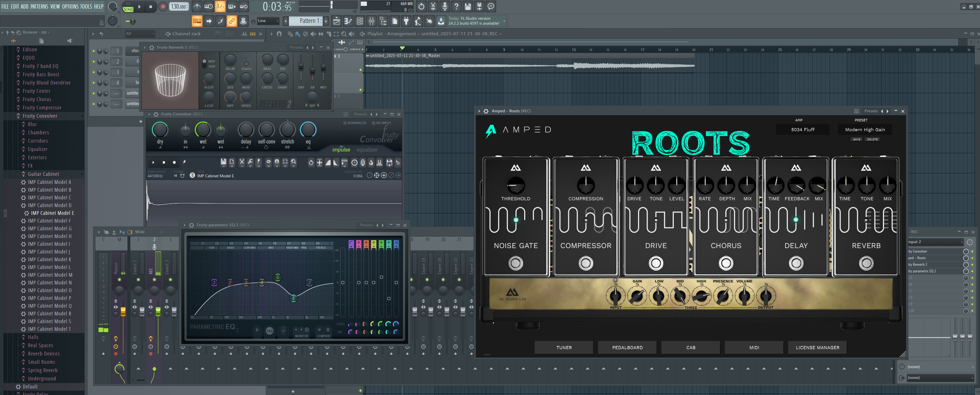The image size is (980, 395).
Task: Click the scissors icon in Fruity Convolver toolbar
Action: pyautogui.click(x=241, y=162)
